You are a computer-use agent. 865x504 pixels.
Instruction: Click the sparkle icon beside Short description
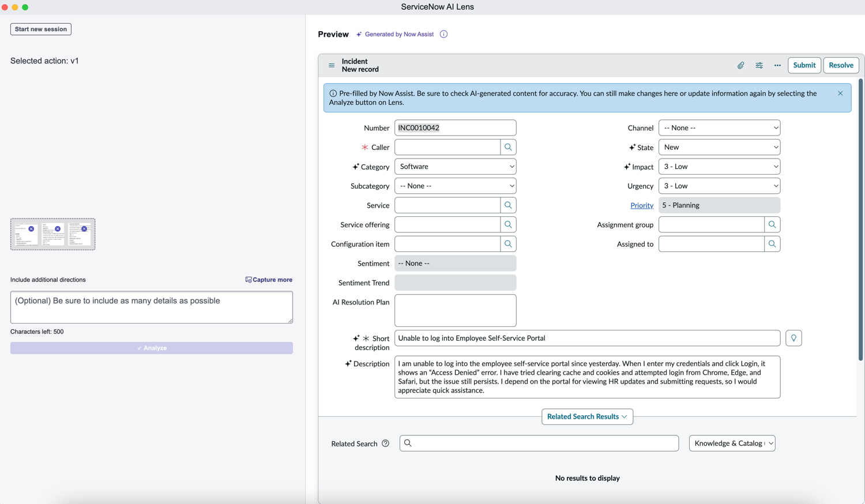pyautogui.click(x=356, y=338)
